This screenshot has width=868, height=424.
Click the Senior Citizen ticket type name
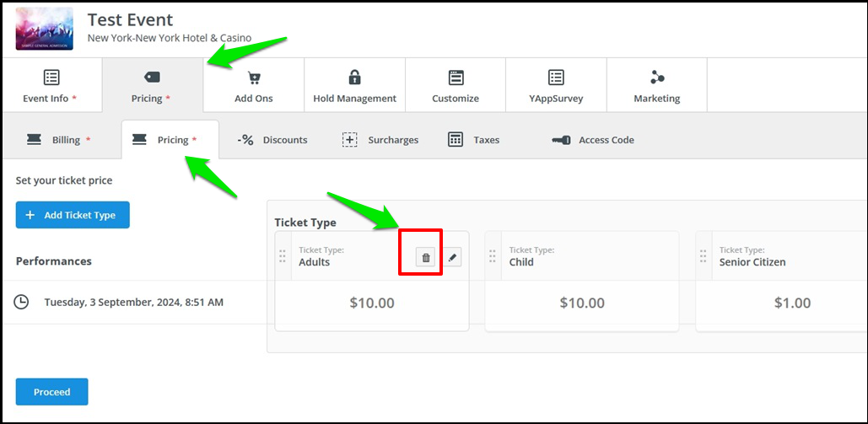(752, 262)
